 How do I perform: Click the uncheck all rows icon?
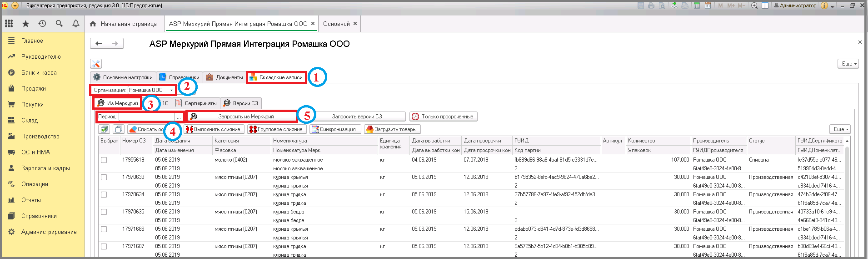click(x=118, y=129)
